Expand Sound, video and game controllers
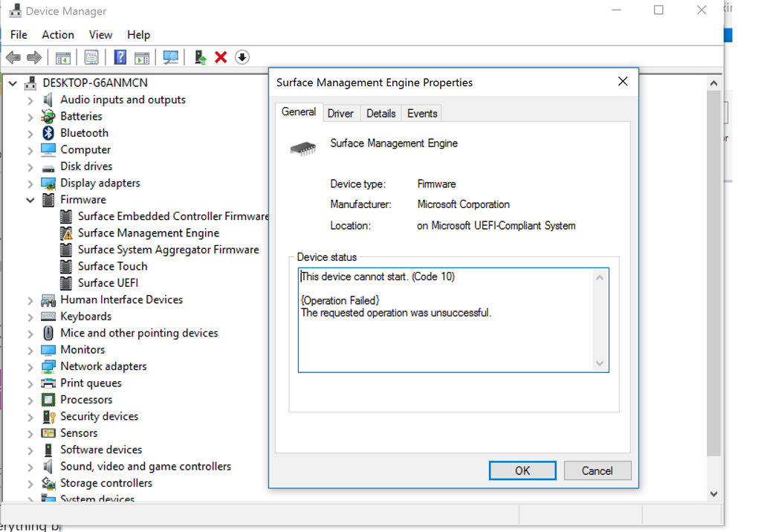This screenshot has width=761, height=532. (30, 467)
